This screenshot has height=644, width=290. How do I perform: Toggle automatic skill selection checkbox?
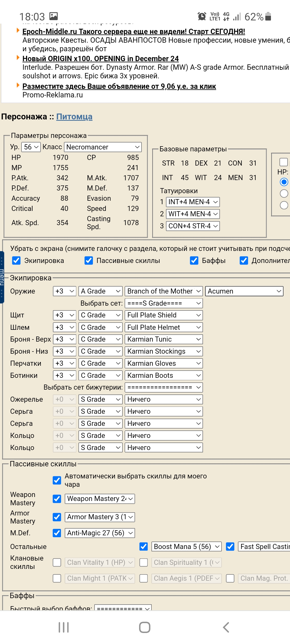pos(57,480)
